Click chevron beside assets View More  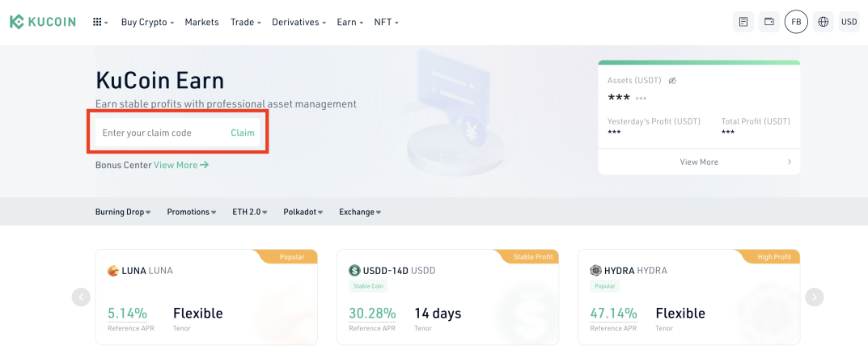click(790, 162)
